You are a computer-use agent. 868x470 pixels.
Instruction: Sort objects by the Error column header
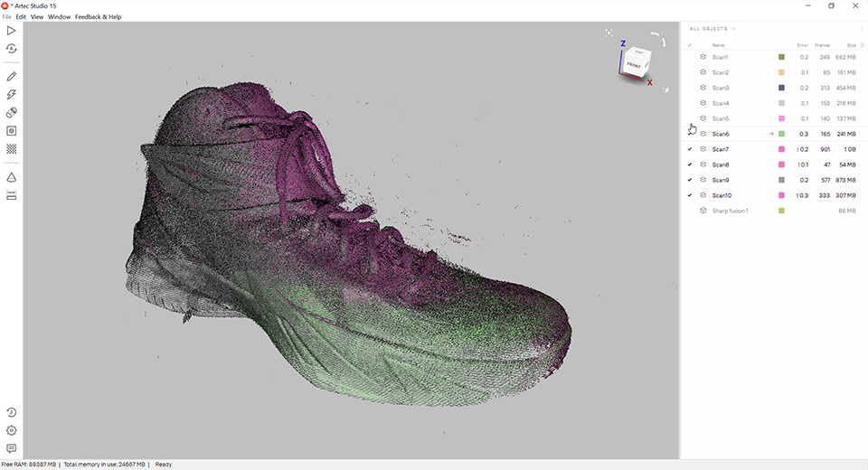point(803,45)
